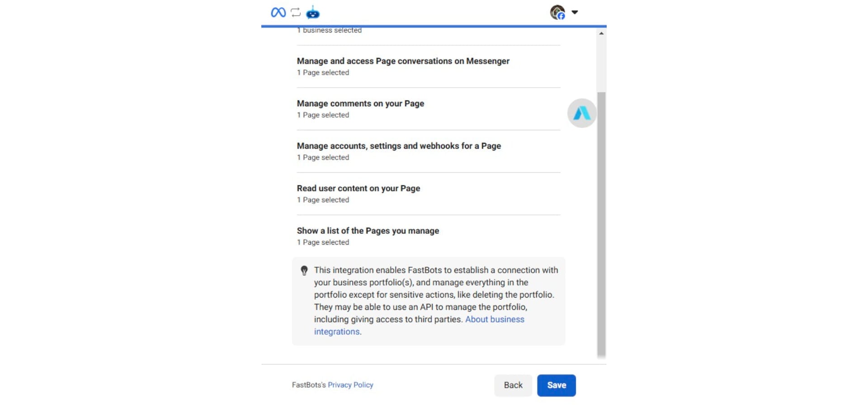
Task: Click the vertical scrollbar thumb
Action: point(601,225)
